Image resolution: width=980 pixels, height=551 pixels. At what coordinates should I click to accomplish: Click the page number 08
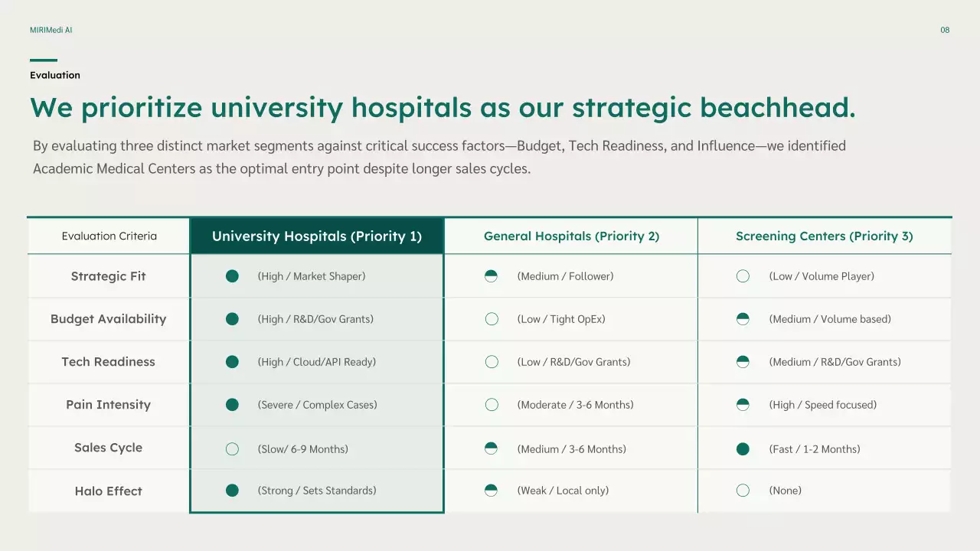(x=945, y=30)
